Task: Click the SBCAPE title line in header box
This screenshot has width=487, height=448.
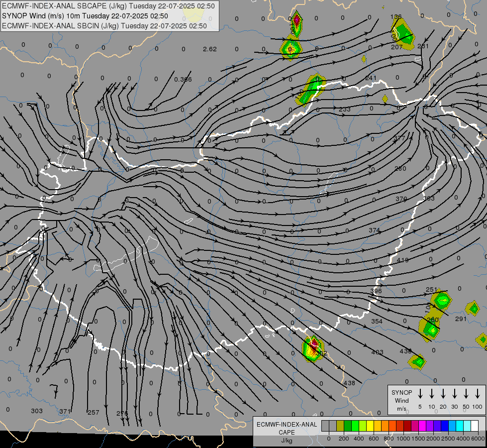Action: coord(108,6)
